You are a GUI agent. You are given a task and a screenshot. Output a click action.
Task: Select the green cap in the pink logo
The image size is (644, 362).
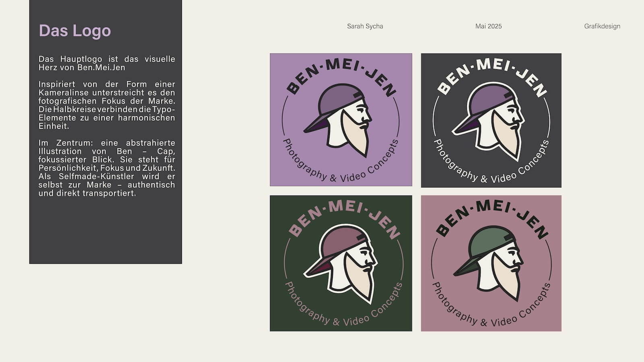[487, 245]
